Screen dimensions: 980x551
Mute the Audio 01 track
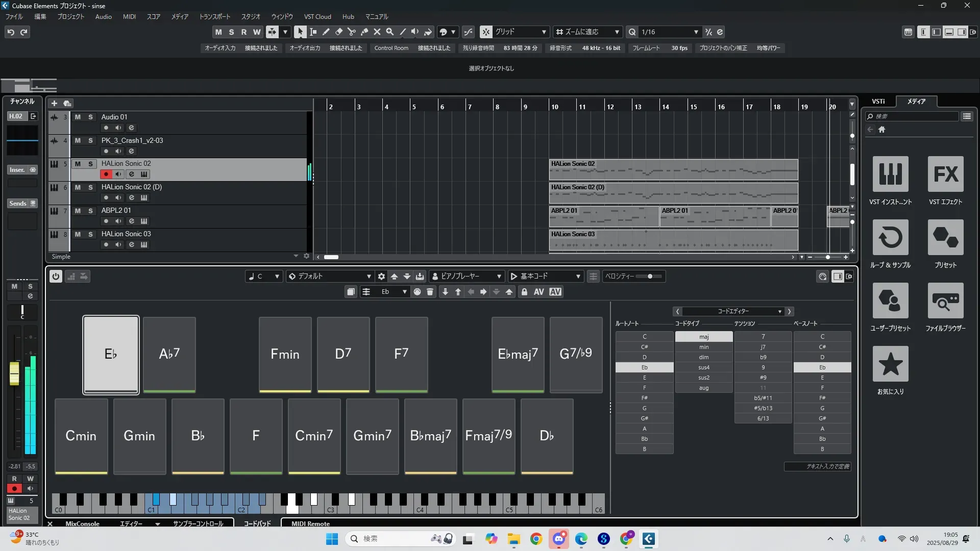pyautogui.click(x=78, y=117)
